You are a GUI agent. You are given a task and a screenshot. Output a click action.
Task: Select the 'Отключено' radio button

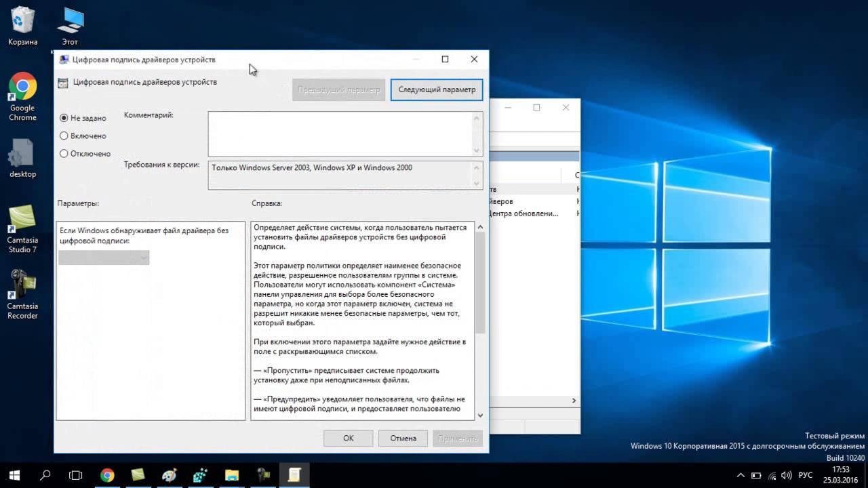point(64,153)
